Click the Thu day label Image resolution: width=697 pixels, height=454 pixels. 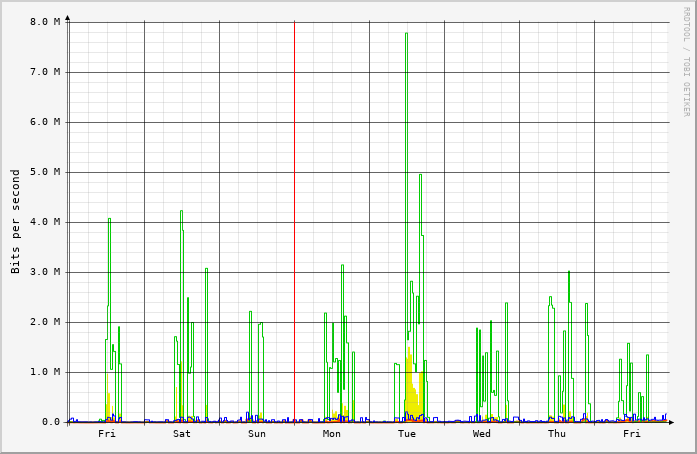(557, 434)
